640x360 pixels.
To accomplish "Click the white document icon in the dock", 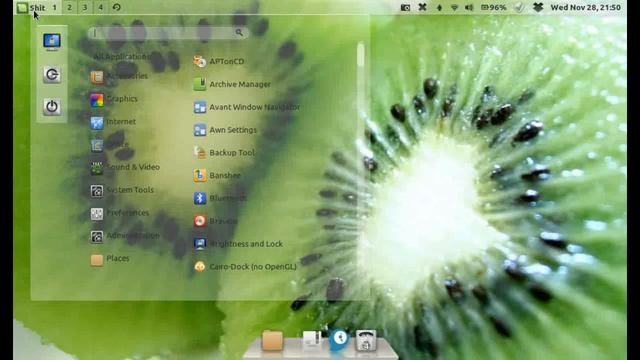I will click(x=312, y=340).
